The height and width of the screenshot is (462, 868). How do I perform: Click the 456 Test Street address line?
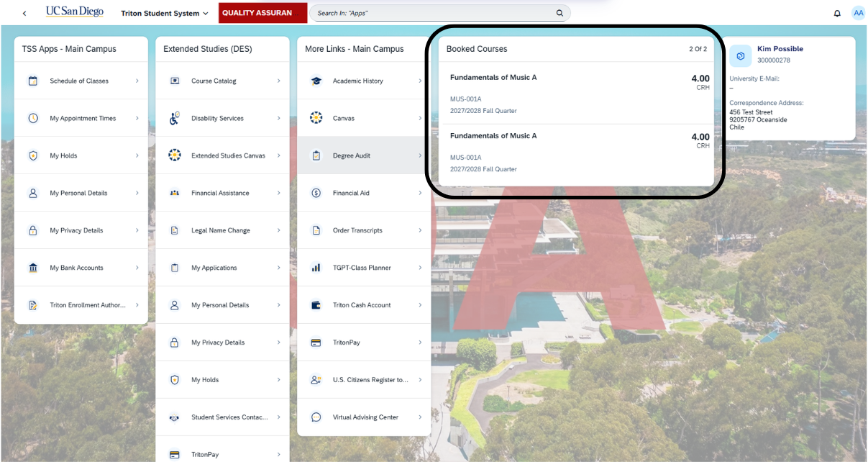[751, 112]
